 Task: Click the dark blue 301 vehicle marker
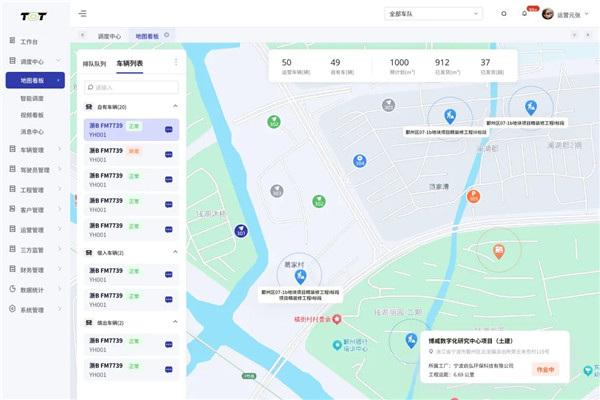(x=241, y=231)
